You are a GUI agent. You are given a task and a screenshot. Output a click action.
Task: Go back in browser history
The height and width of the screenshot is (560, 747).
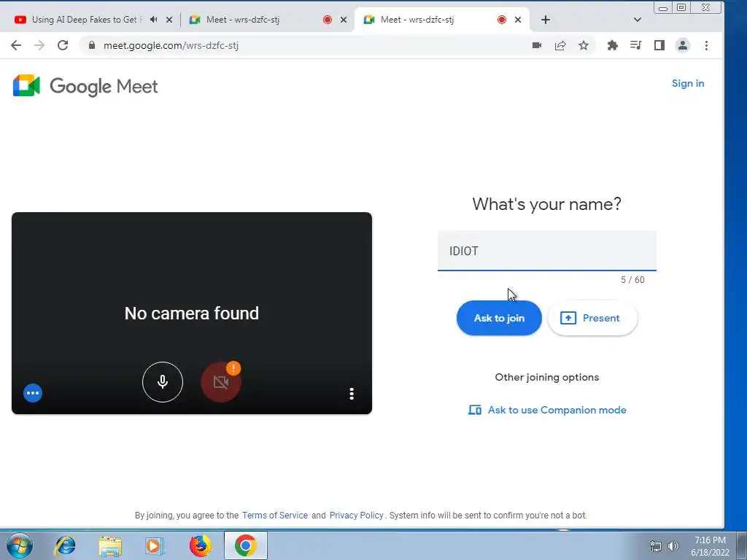pos(16,45)
